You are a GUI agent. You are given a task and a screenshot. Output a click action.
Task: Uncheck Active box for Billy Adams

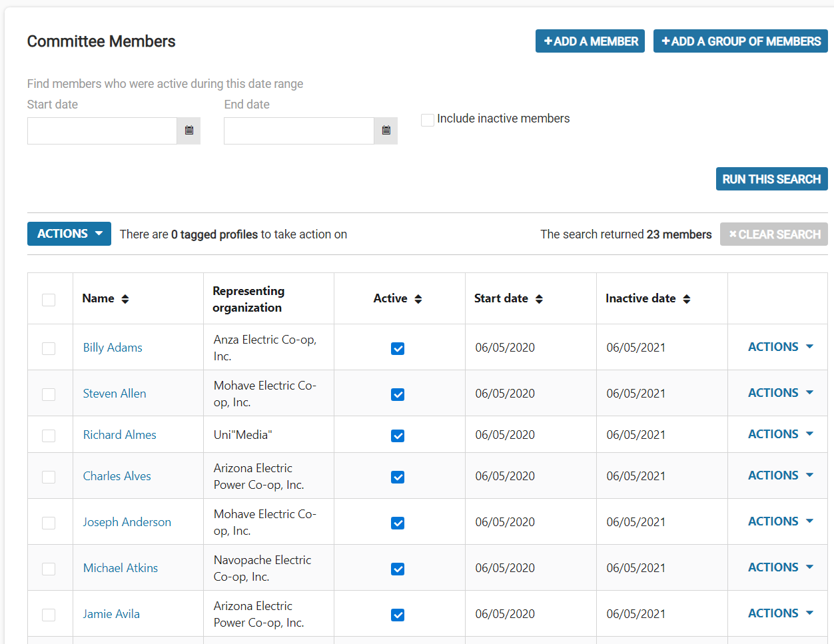tap(398, 348)
